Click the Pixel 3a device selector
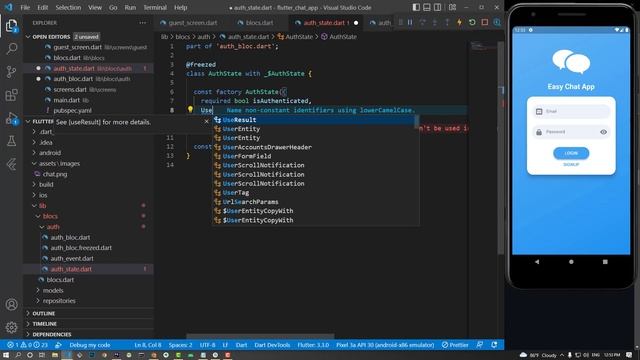Image resolution: width=640 pixels, height=360 pixels. (x=385, y=345)
